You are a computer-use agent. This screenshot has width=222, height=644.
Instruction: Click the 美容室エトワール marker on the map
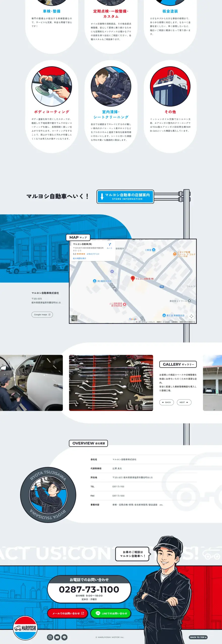pos(189,301)
